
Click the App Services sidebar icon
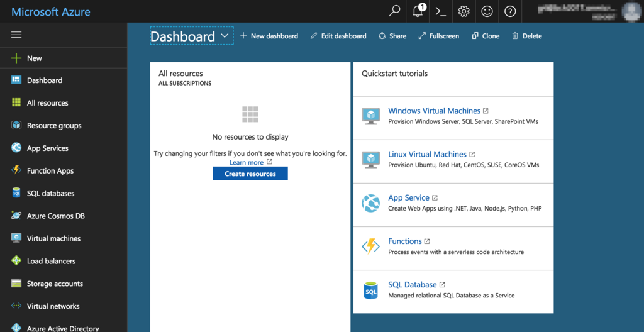click(x=16, y=148)
